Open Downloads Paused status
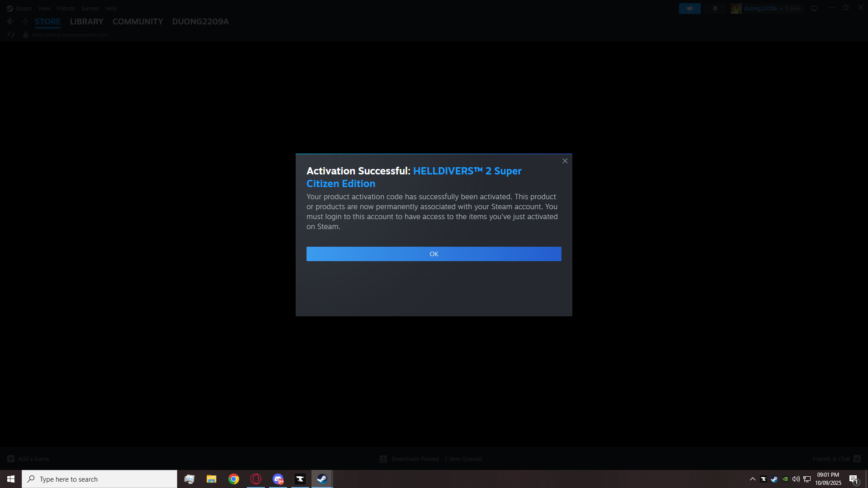This screenshot has width=868, height=488. coord(431,459)
